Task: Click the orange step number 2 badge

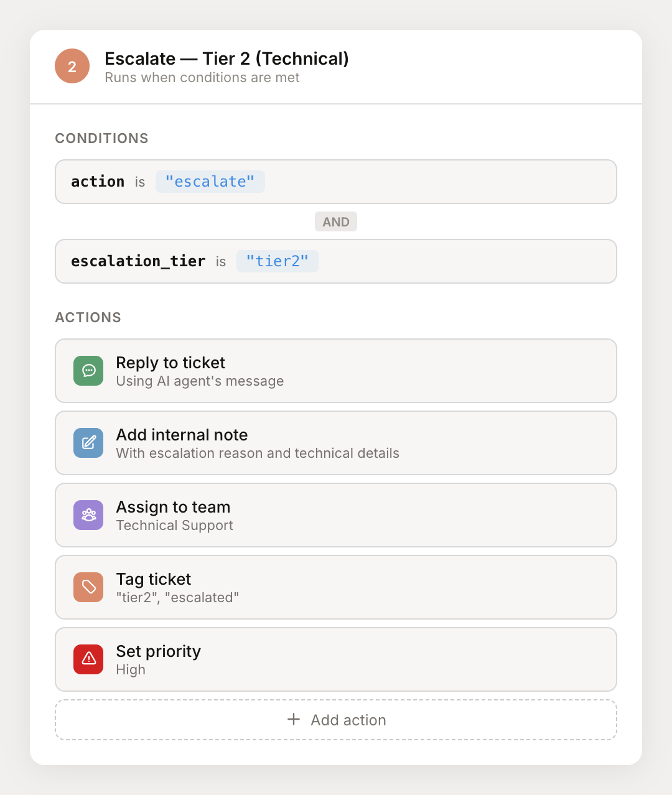Action: coord(72,66)
